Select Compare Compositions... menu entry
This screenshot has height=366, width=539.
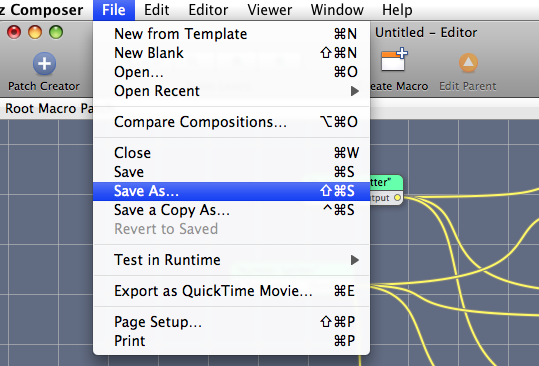click(x=231, y=122)
